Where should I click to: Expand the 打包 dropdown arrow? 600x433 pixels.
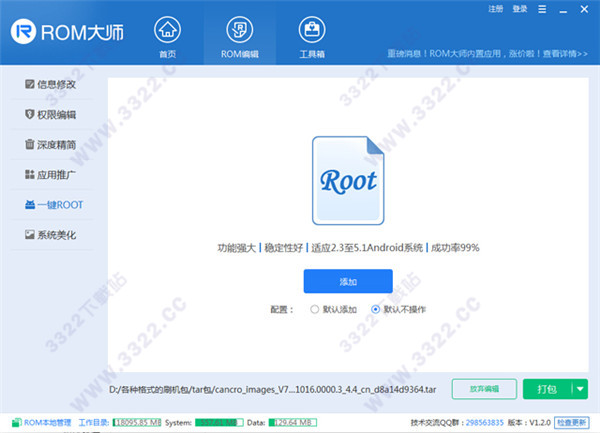(x=580, y=389)
